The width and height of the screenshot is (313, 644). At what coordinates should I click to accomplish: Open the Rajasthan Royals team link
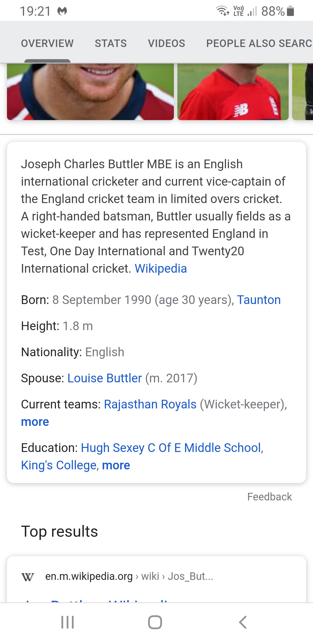(150, 404)
